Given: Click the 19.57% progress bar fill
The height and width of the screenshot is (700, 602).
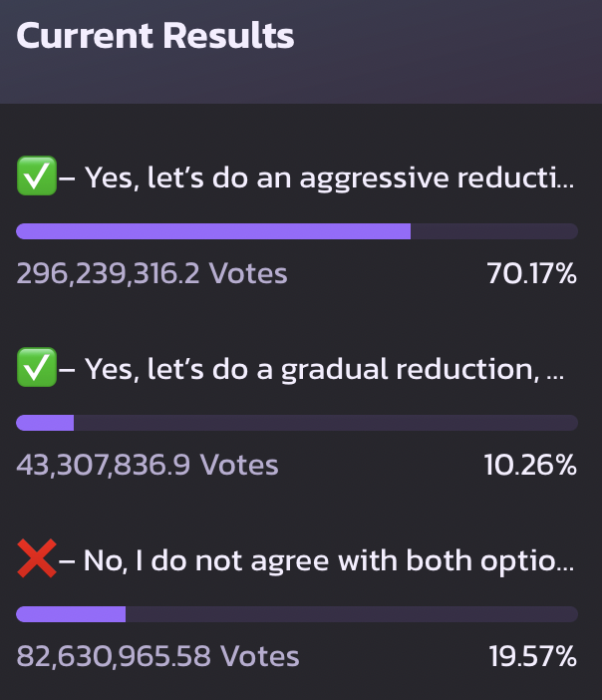Looking at the screenshot, I should [71, 614].
